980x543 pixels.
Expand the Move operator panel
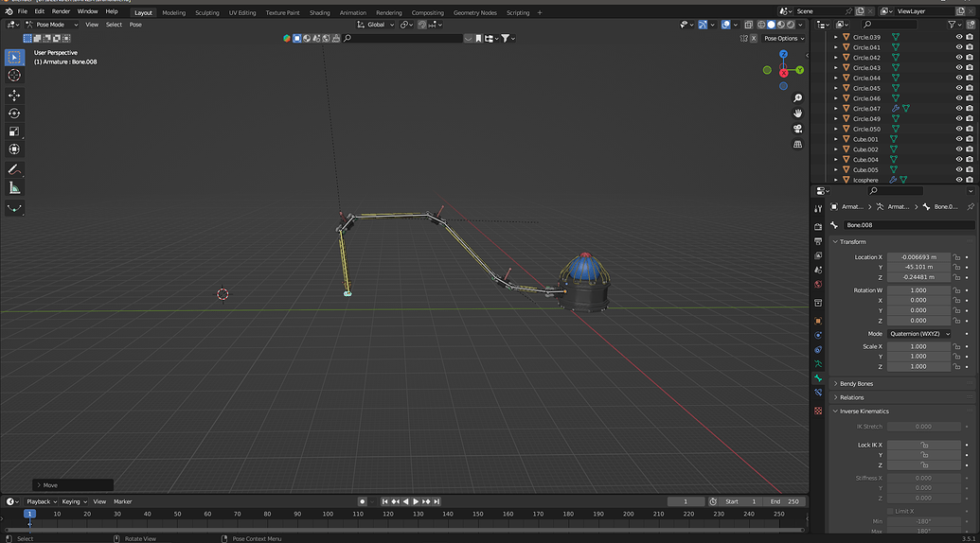tap(73, 485)
